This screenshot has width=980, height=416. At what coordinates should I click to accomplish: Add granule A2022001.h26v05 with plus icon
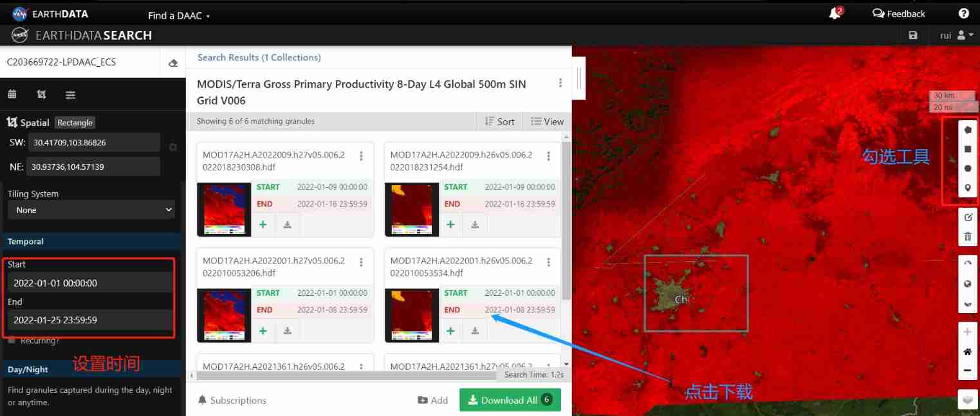(x=450, y=330)
